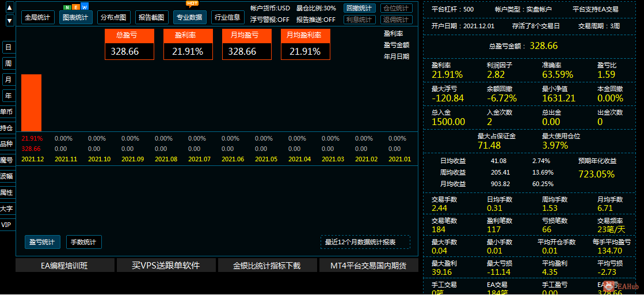Image resolution: width=644 pixels, height=295 pixels.
Task: Open 专业数据 tab
Action: [x=190, y=17]
